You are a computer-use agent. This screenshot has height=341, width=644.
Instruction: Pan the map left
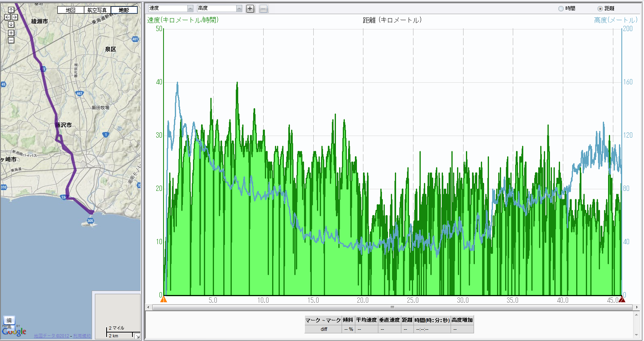[x=7, y=17]
